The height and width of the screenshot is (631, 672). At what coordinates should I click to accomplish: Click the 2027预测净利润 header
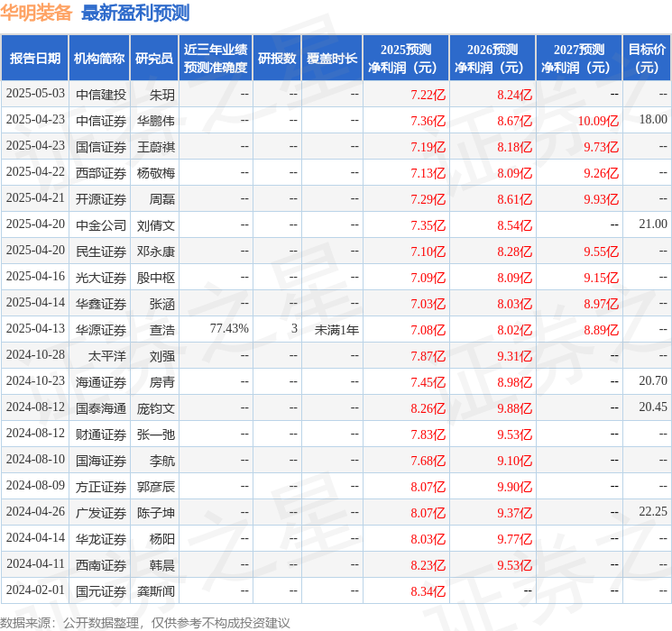579,59
